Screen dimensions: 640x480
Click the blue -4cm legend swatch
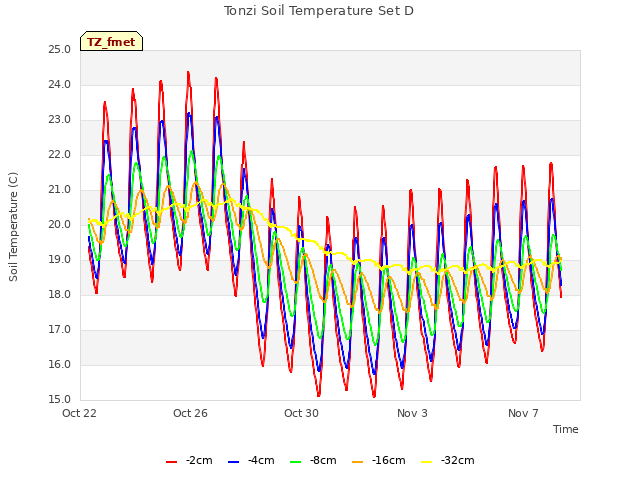(x=233, y=462)
